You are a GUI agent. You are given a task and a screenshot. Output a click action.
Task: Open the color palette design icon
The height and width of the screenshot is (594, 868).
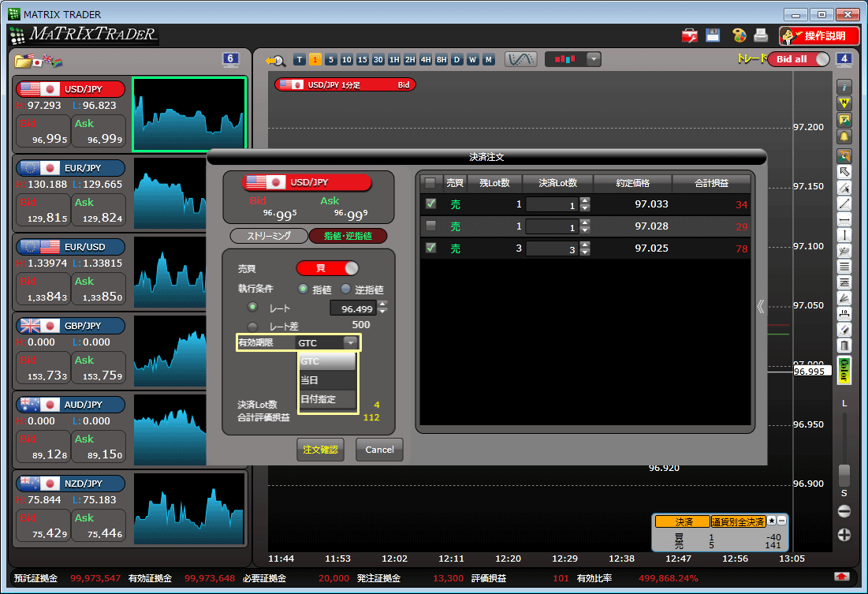pyautogui.click(x=739, y=35)
